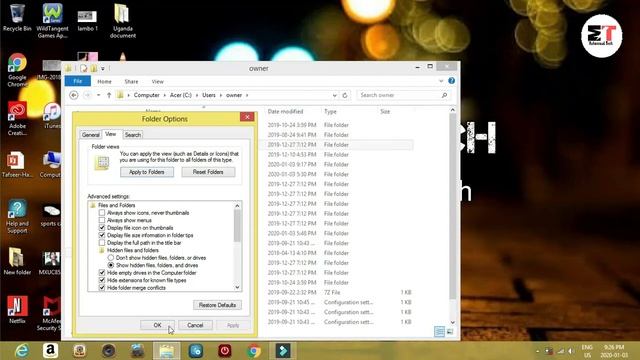
Task: Sort by Type column header
Action: (x=330, y=111)
